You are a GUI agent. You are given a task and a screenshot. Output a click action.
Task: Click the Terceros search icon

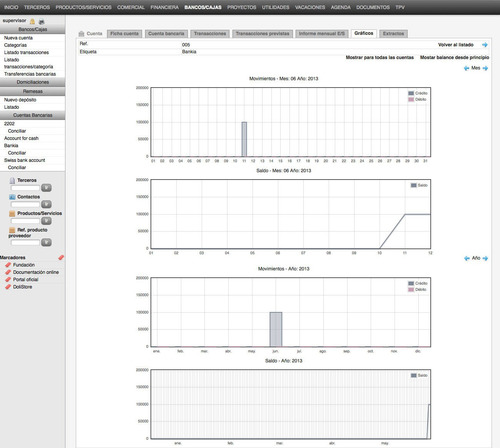(12, 180)
